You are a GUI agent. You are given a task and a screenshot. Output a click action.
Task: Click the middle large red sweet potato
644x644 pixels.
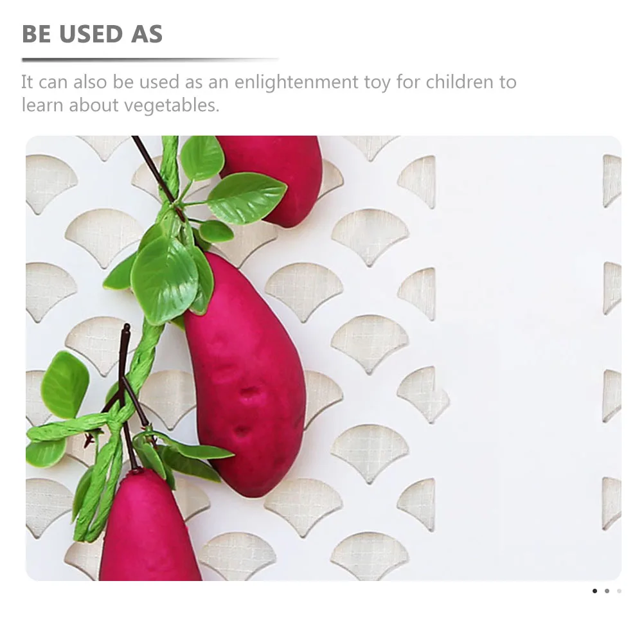246,374
